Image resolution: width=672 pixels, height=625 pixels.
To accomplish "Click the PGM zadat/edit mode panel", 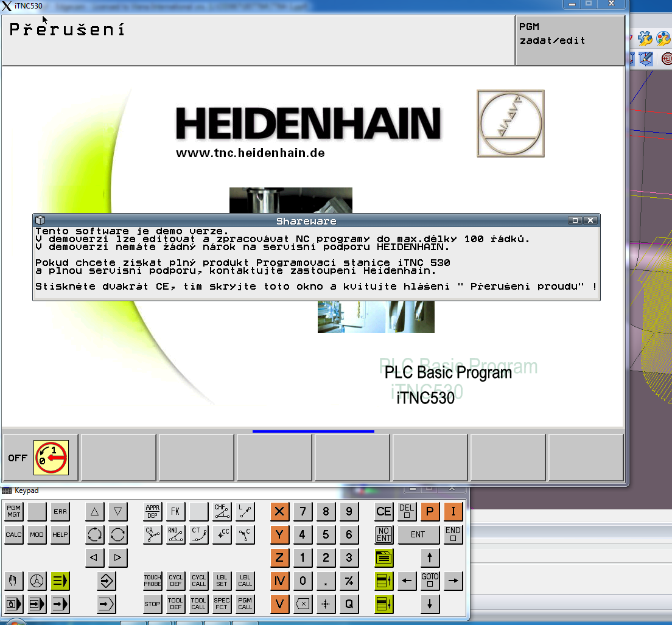I will coord(569,40).
